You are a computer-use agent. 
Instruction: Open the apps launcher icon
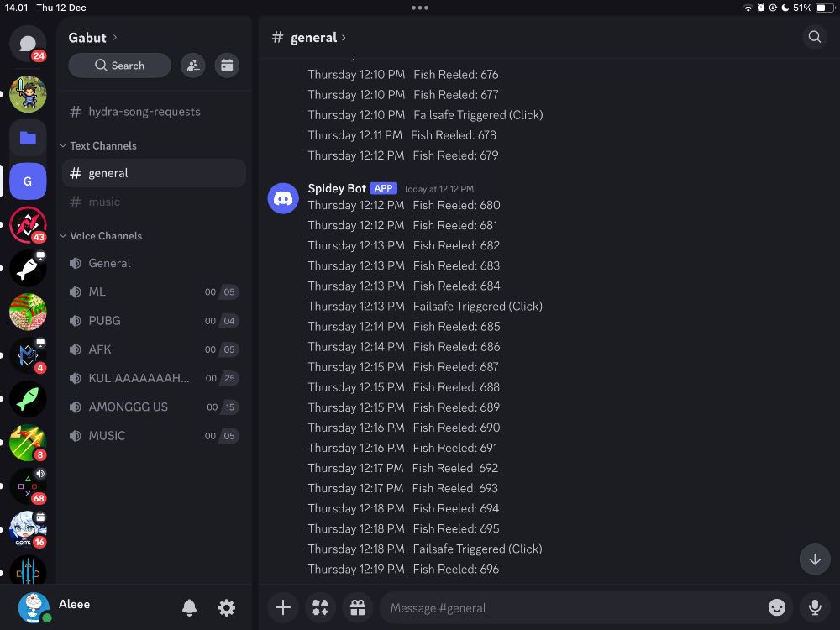tap(320, 607)
